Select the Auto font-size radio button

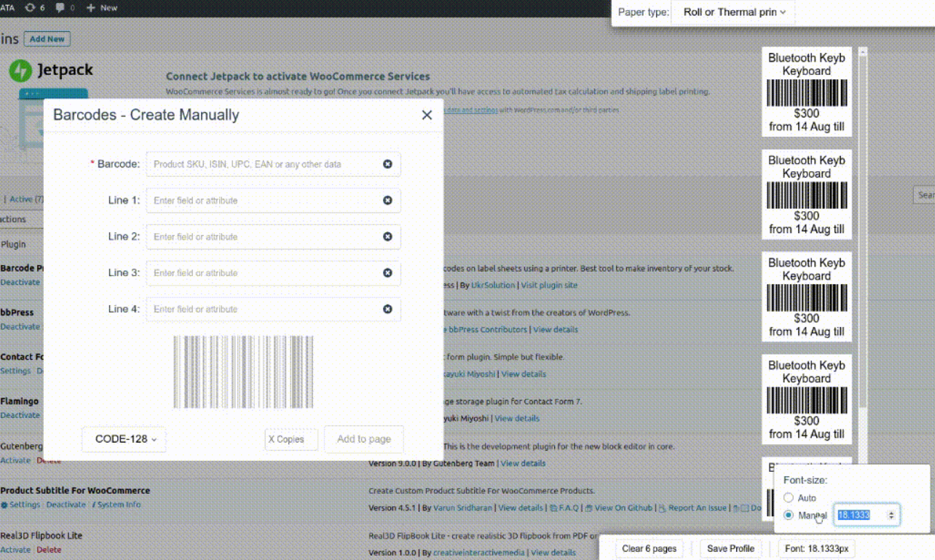(788, 498)
